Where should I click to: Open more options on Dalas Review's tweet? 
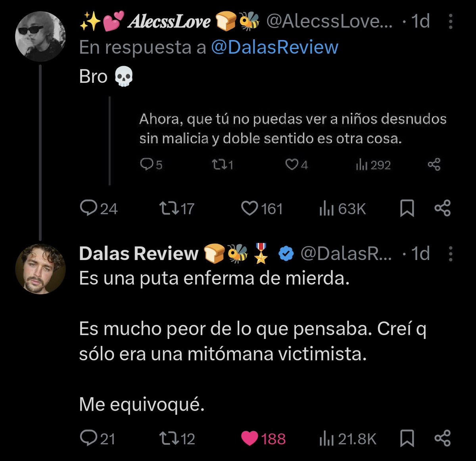click(x=450, y=254)
